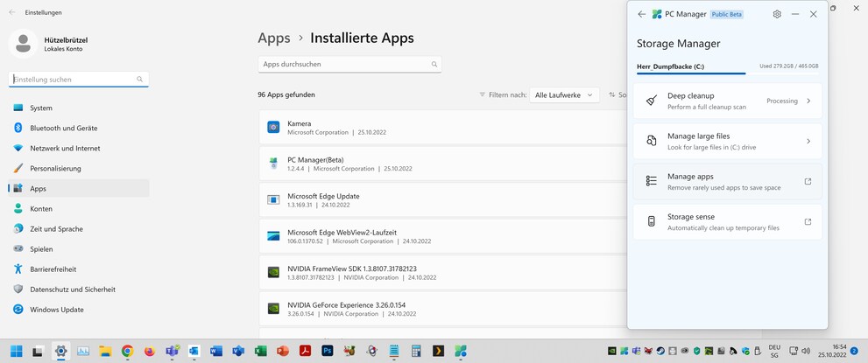Click the PC Manager logo icon

coord(657,14)
